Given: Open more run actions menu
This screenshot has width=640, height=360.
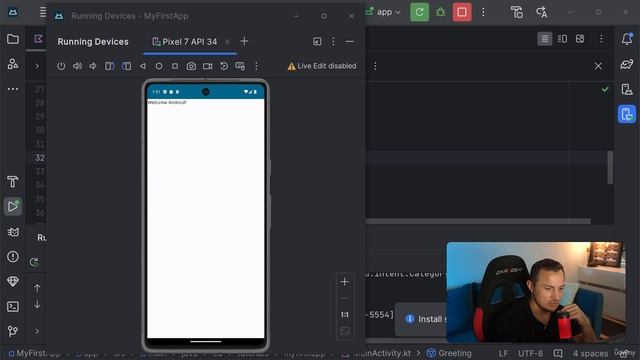Looking at the screenshot, I should point(483,12).
